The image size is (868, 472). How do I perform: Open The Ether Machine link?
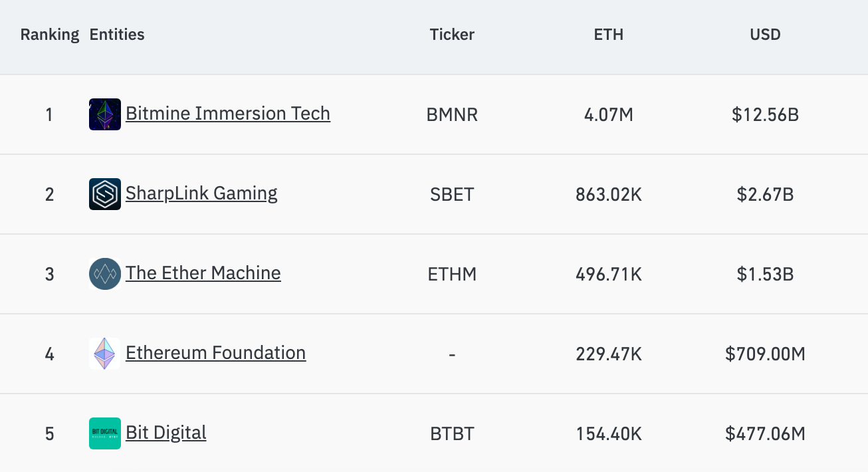tap(203, 273)
